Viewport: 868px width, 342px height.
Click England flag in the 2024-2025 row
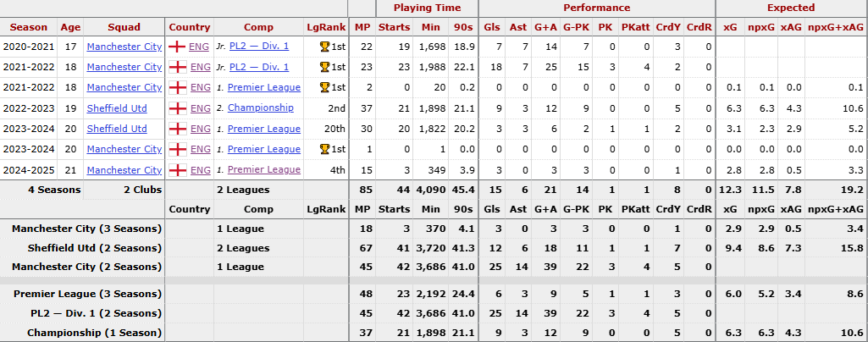177,170
